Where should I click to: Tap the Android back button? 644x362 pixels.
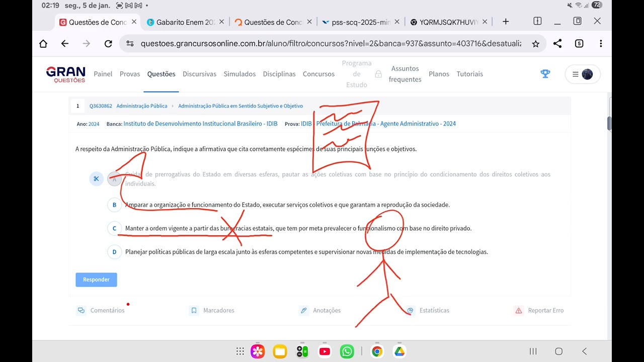tap(584, 351)
